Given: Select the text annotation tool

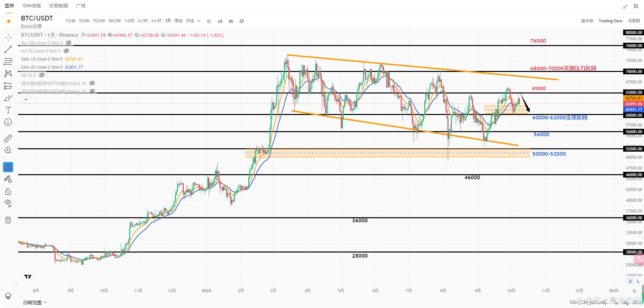Looking at the screenshot, I should coord(8,110).
